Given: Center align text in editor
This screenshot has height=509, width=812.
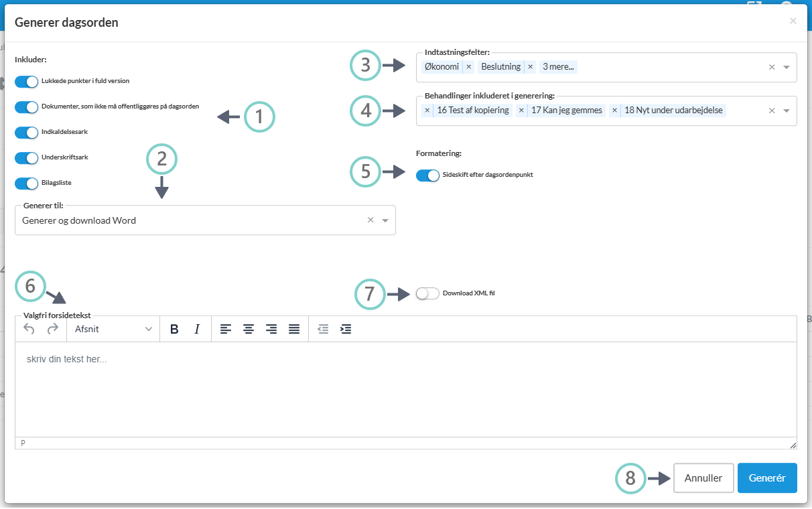Looking at the screenshot, I should [249, 329].
